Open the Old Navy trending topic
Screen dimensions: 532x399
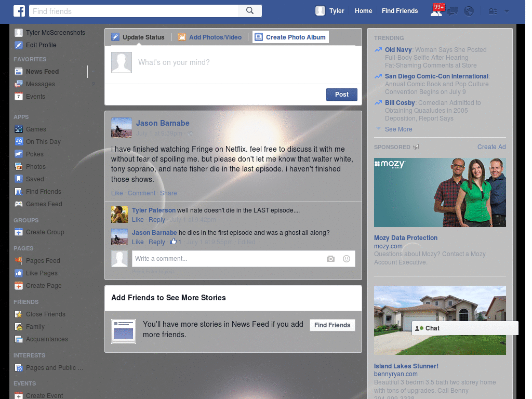point(398,49)
